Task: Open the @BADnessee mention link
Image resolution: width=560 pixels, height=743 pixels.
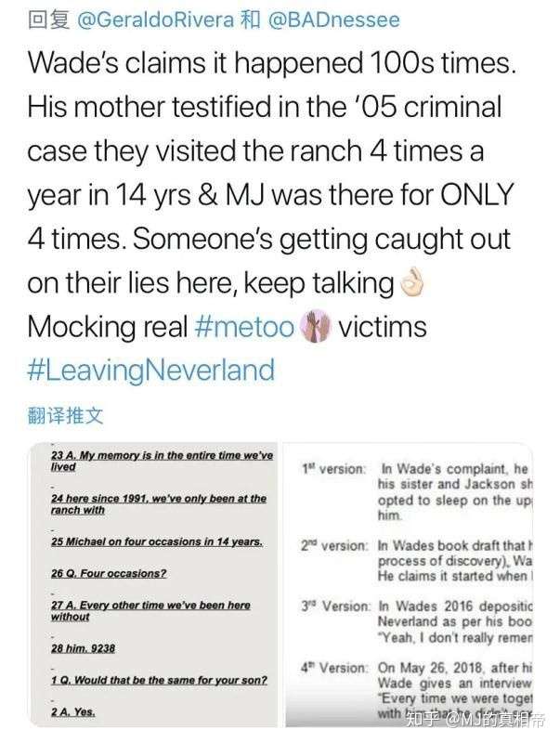Action: click(333, 20)
